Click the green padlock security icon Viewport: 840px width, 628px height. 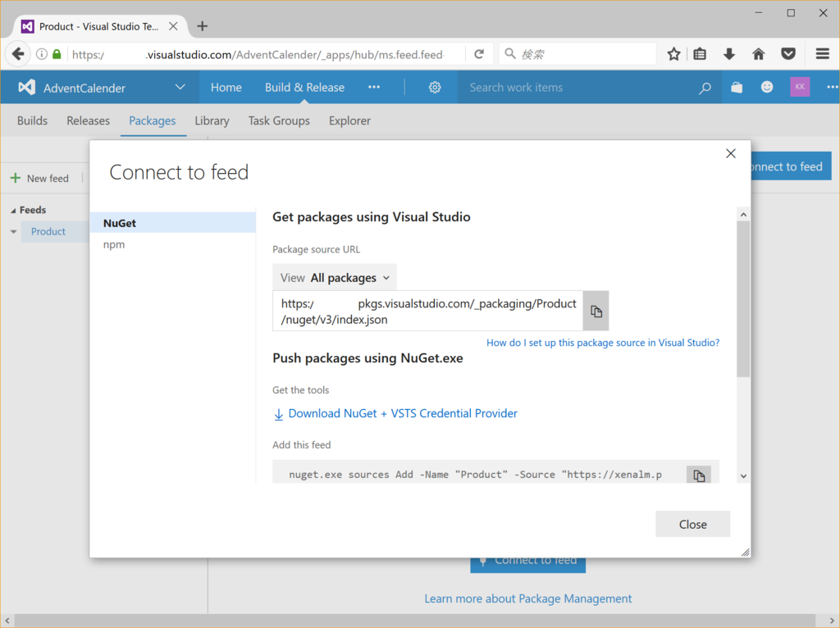point(57,54)
